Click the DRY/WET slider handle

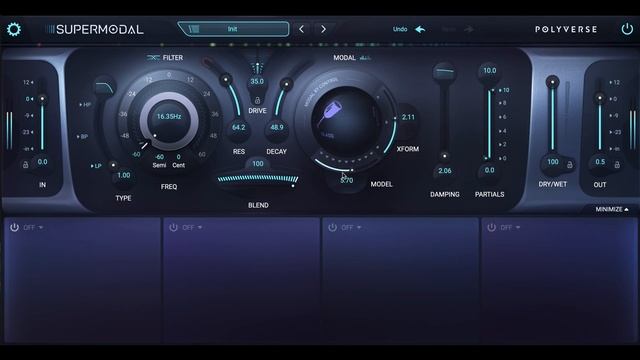tap(553, 82)
